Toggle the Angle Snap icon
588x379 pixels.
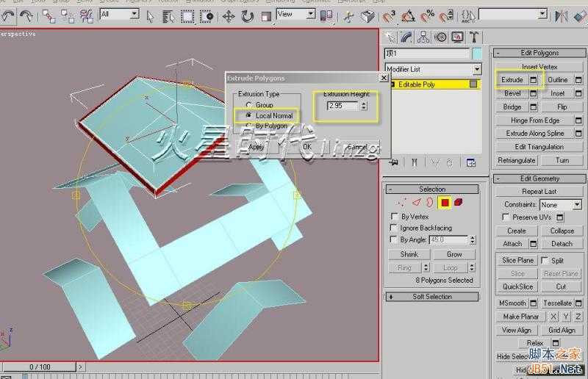coord(409,16)
